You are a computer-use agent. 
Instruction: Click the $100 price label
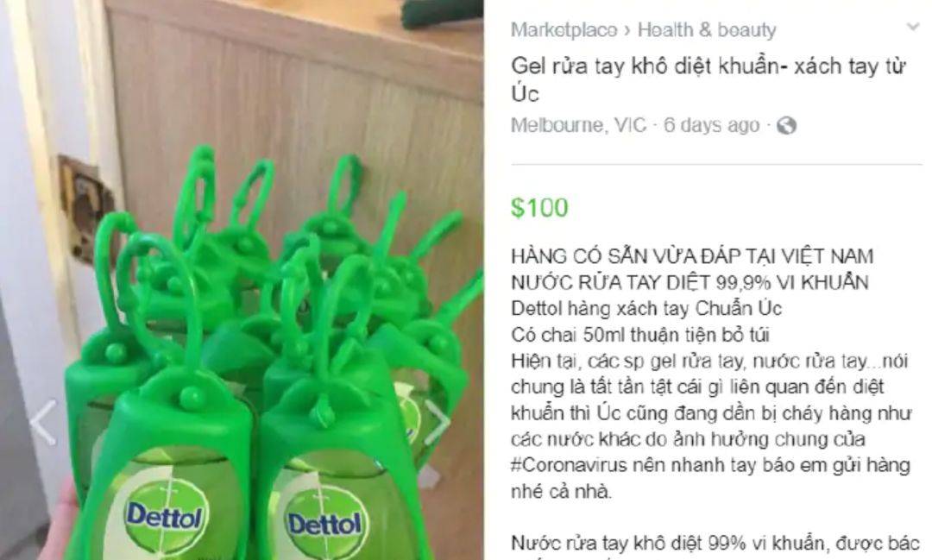[x=539, y=207]
